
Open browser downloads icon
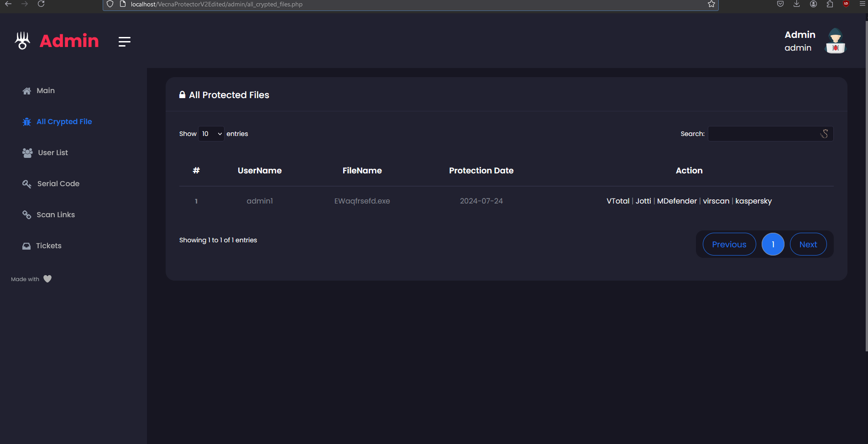(797, 4)
